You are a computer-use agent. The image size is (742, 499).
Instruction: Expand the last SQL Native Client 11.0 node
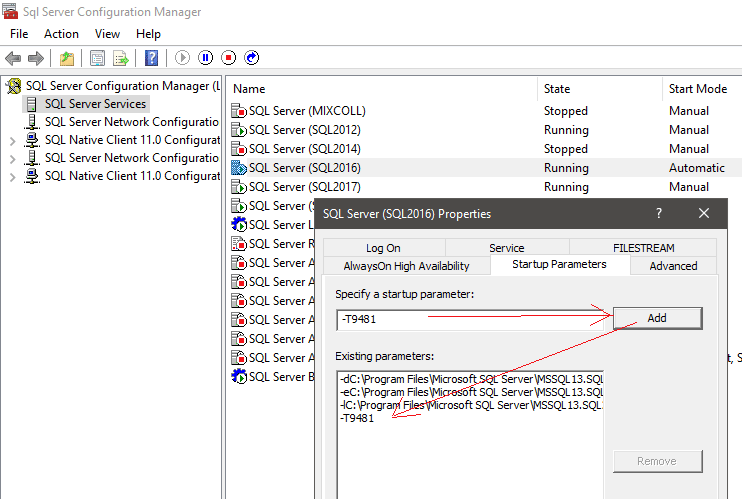pyautogui.click(x=12, y=176)
